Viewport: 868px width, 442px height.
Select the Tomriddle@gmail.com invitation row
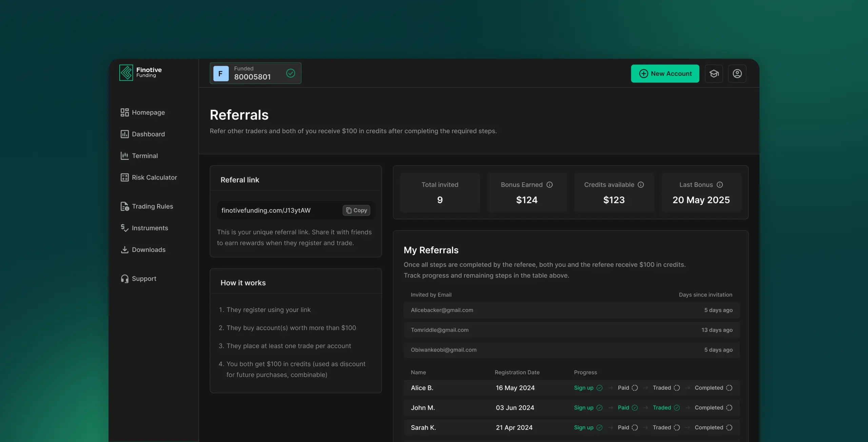click(572, 330)
